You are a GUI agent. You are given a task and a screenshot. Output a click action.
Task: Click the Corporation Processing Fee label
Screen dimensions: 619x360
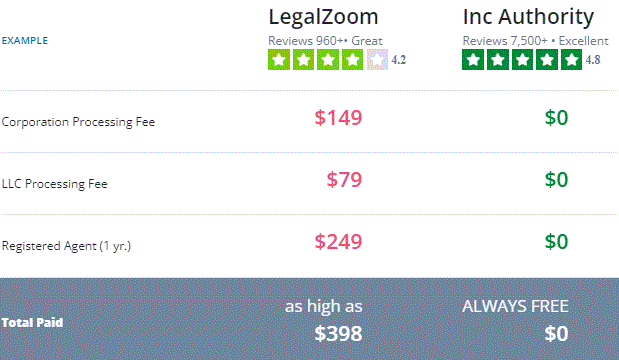pyautogui.click(x=78, y=122)
